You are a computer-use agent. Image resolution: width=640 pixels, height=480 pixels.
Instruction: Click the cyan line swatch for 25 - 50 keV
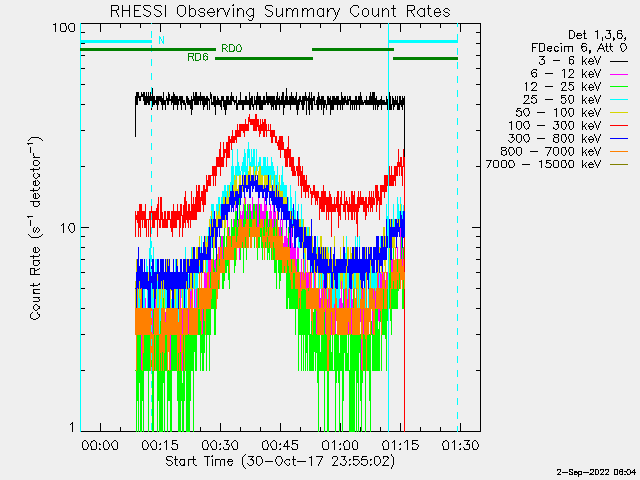point(619,100)
